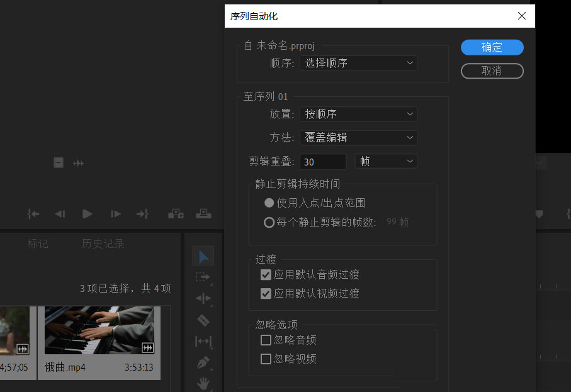Uncheck 应用默认视频过渡 checkbox
The image size is (571, 392).
pos(266,293)
